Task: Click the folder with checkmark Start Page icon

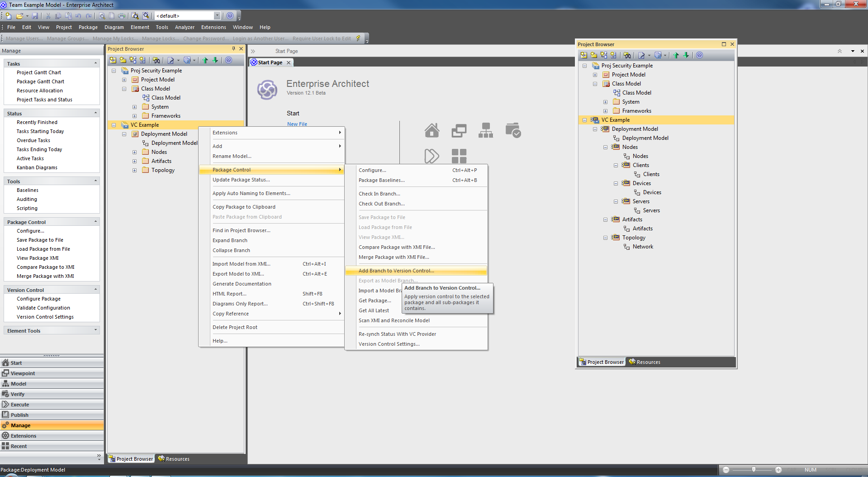Action: 513,130
